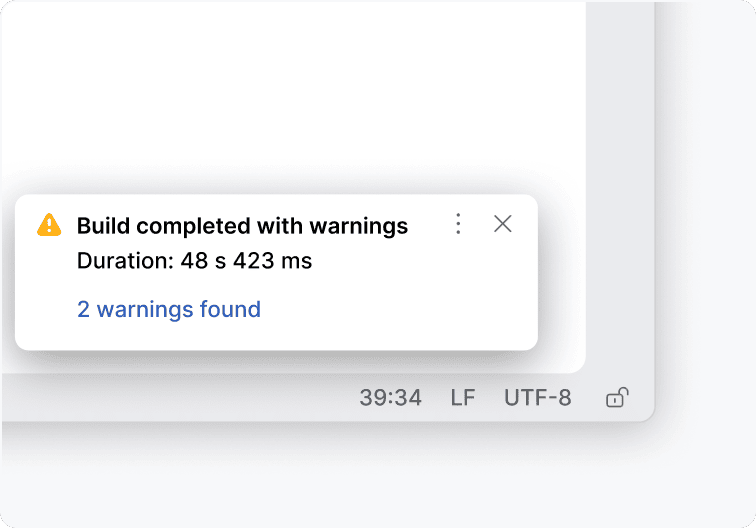Click the yellow warning triangle icon
Viewport: 756px width, 528px height.
(x=48, y=225)
